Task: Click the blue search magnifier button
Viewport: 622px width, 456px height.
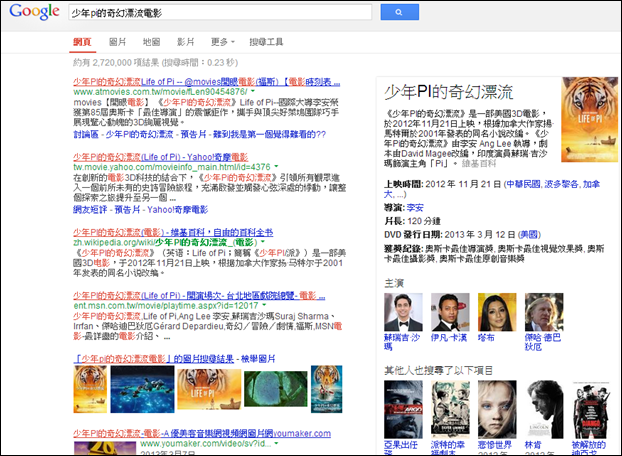Action: click(399, 12)
